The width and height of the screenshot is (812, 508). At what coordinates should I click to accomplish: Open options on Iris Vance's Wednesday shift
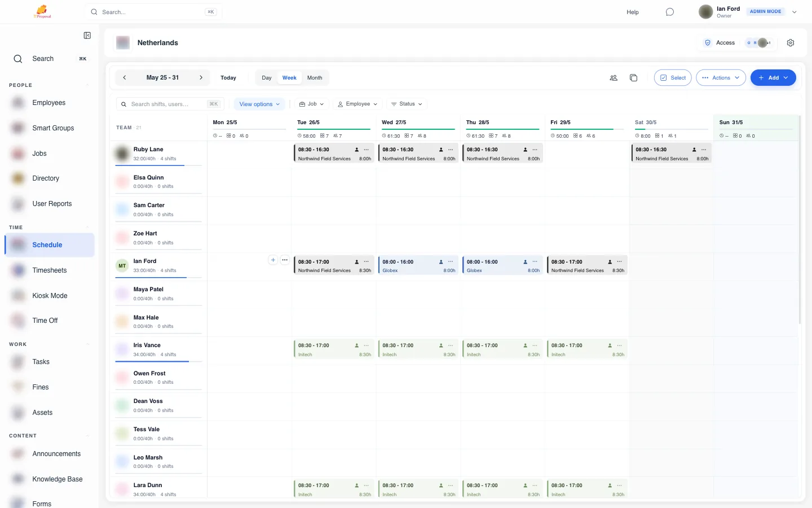pyautogui.click(x=451, y=345)
